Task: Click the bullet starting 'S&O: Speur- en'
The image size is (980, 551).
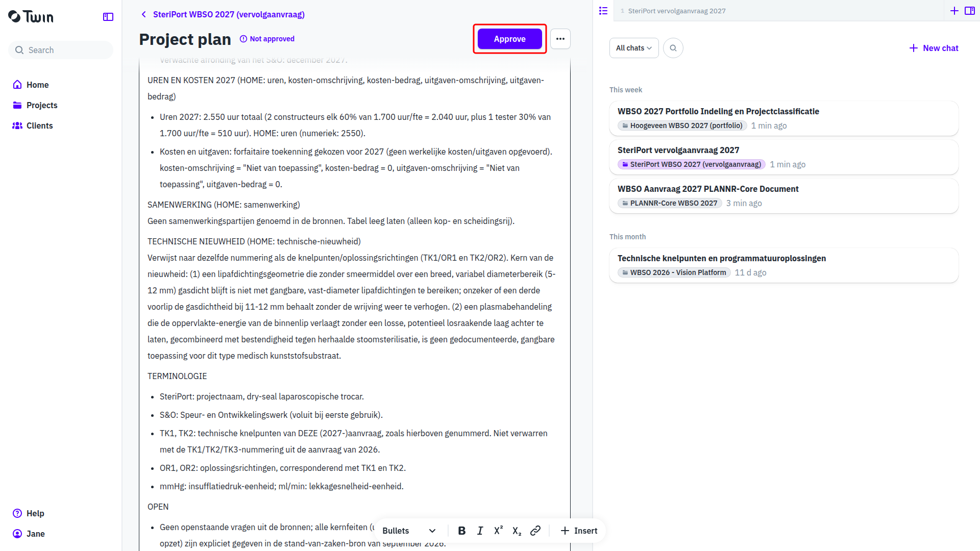Action: click(x=271, y=415)
